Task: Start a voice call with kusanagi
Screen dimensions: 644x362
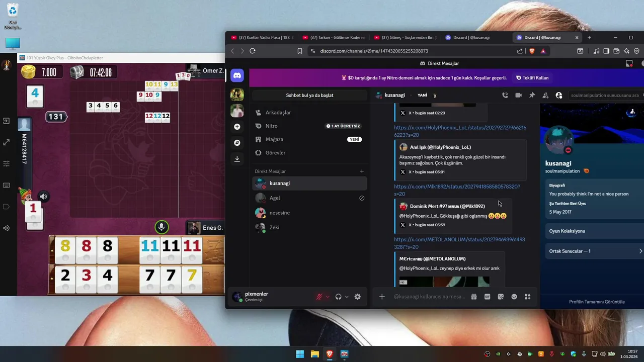Action: point(505,95)
